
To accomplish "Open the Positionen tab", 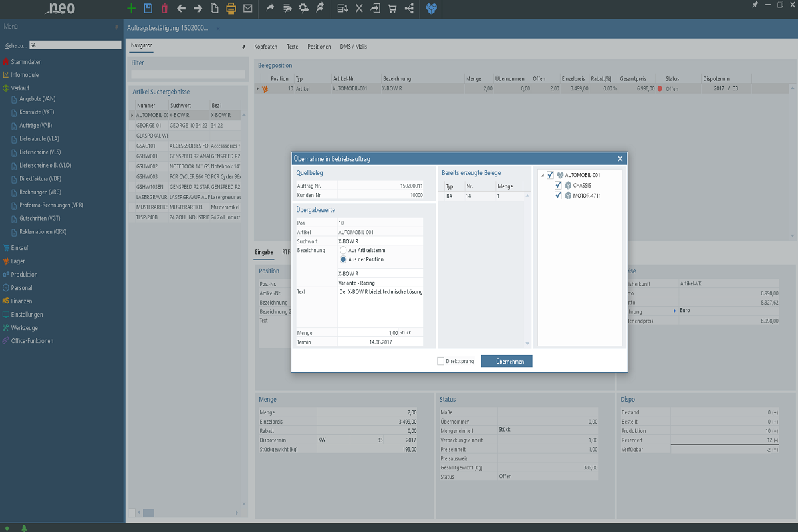I will click(x=319, y=47).
